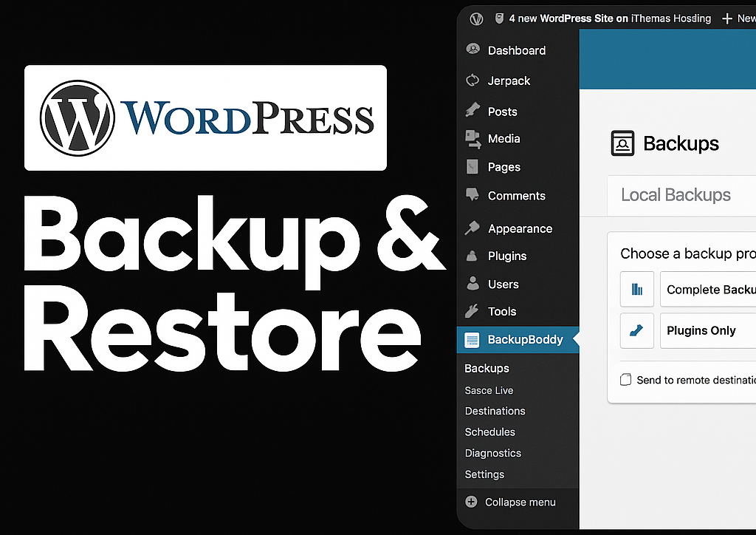
Task: Click the Complete Backup profile icon
Action: pos(637,289)
